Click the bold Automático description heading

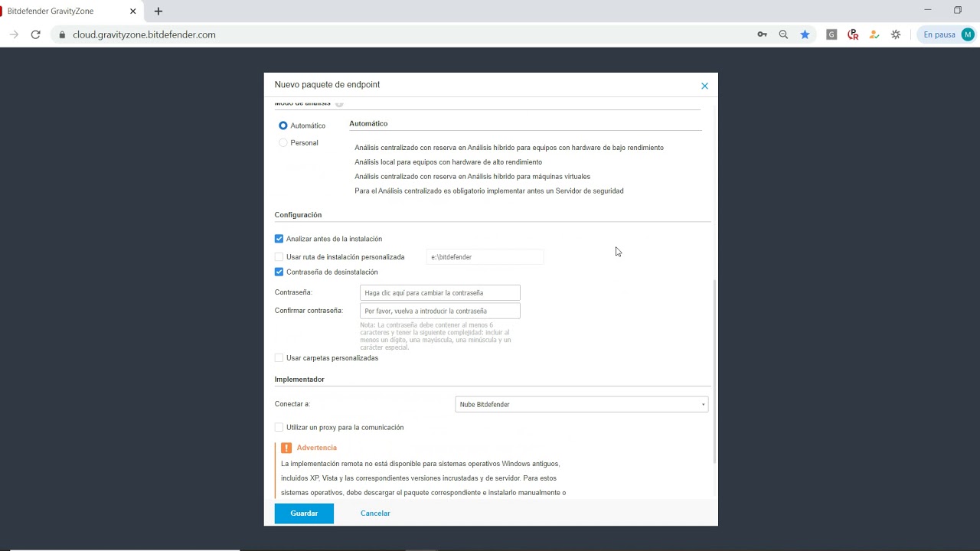coord(368,123)
